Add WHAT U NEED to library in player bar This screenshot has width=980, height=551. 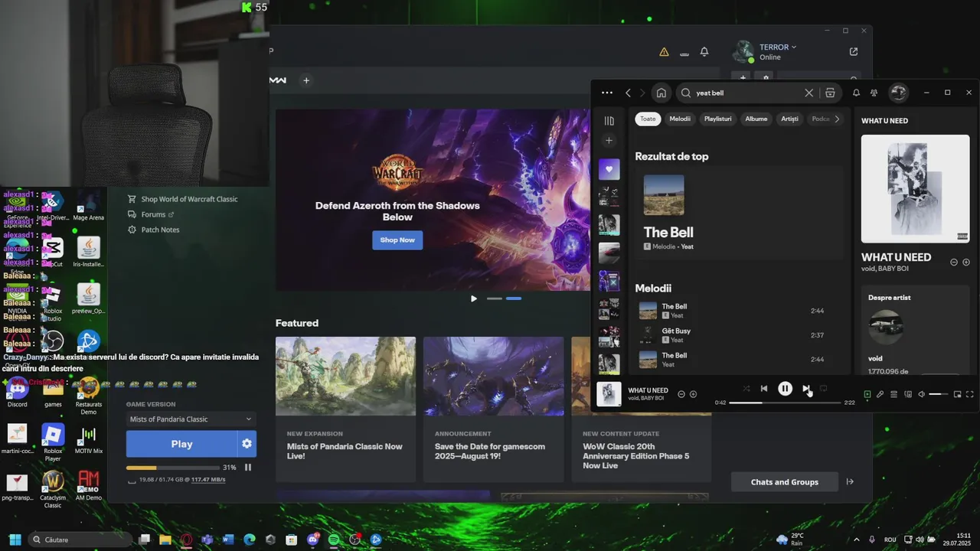click(693, 394)
